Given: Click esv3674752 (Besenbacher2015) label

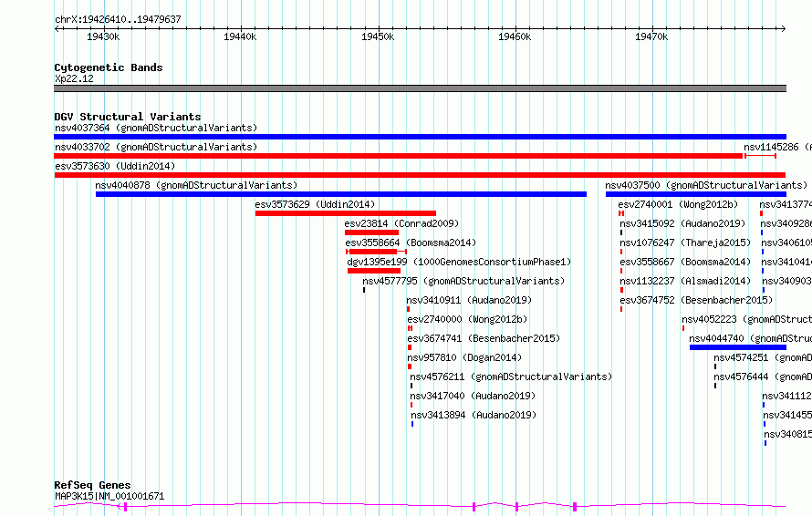Looking at the screenshot, I should click(696, 300).
